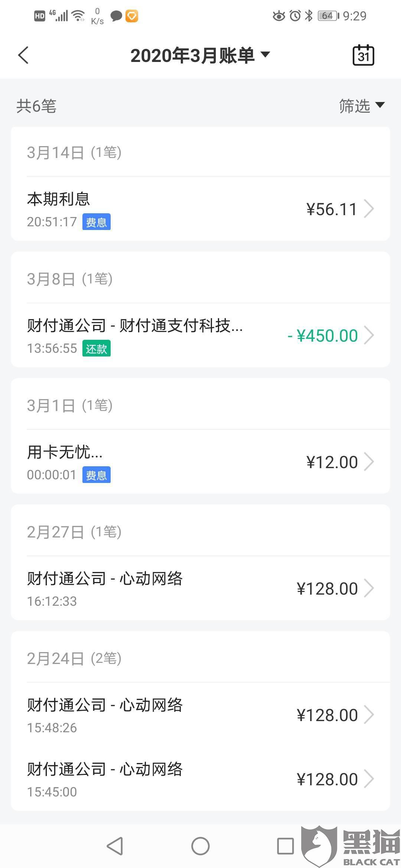Tap the chat bubble notification icon
The height and width of the screenshot is (868, 401).
116,16
